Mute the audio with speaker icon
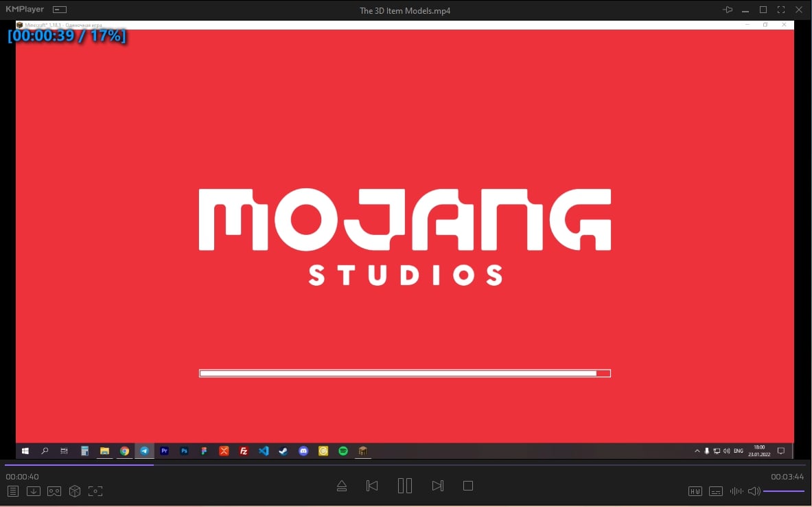The width and height of the screenshot is (812, 507). 754,491
